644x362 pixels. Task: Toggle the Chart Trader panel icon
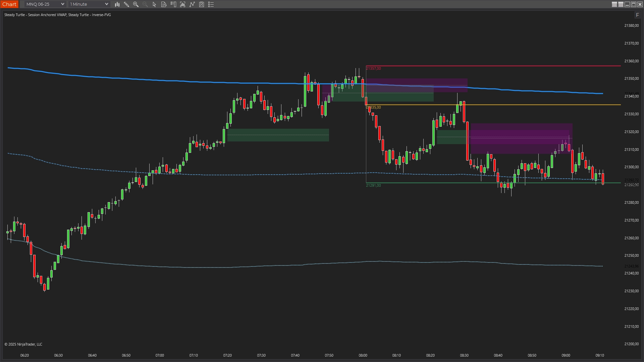[173, 4]
